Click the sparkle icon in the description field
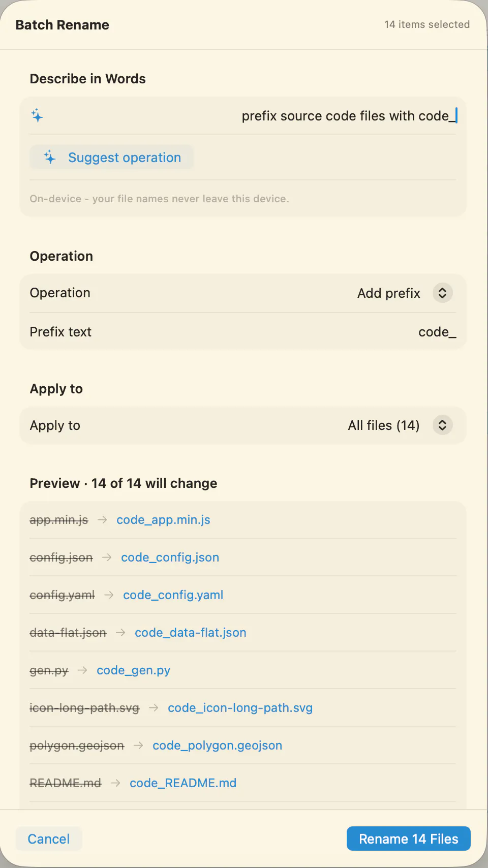 pyautogui.click(x=37, y=115)
